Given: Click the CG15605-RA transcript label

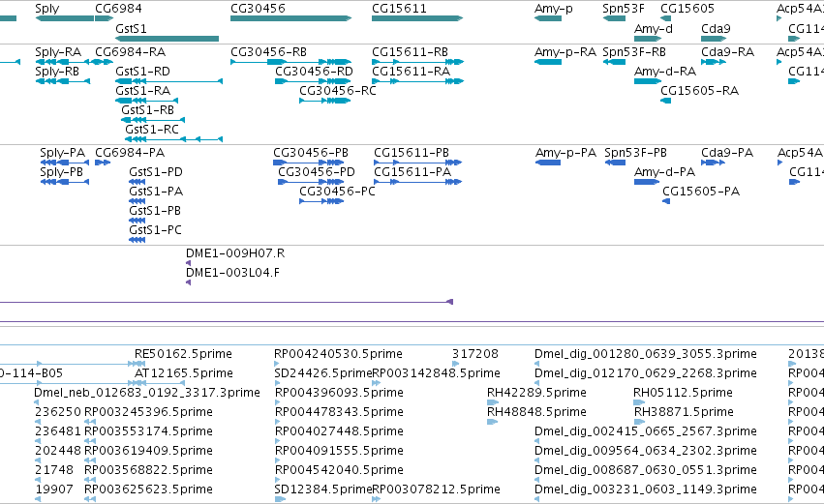Looking at the screenshot, I should 699,91.
